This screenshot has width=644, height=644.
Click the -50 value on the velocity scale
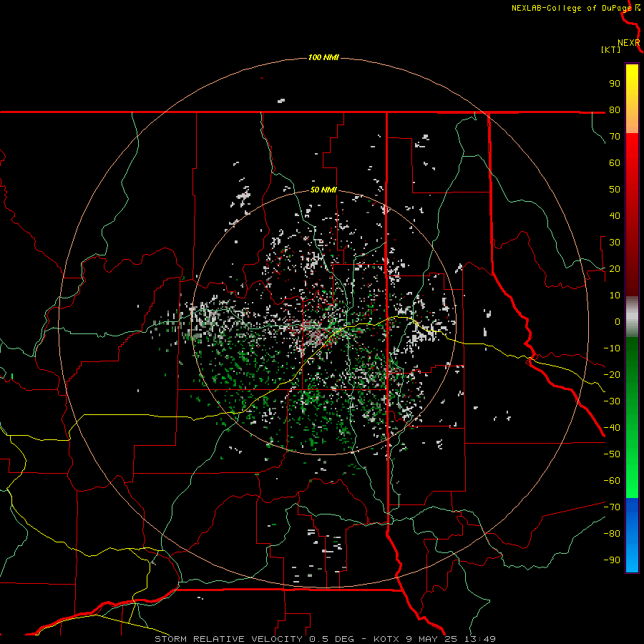point(612,454)
